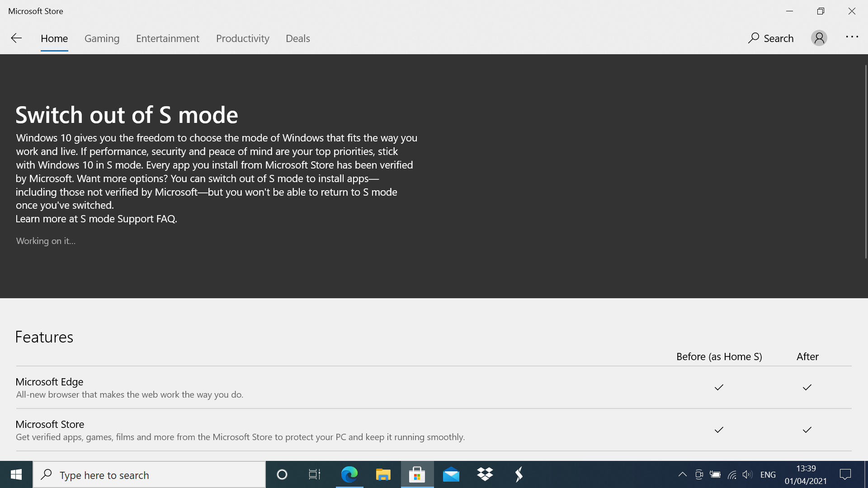
Task: Click the Microsoft Edge feature title
Action: pos(49,382)
